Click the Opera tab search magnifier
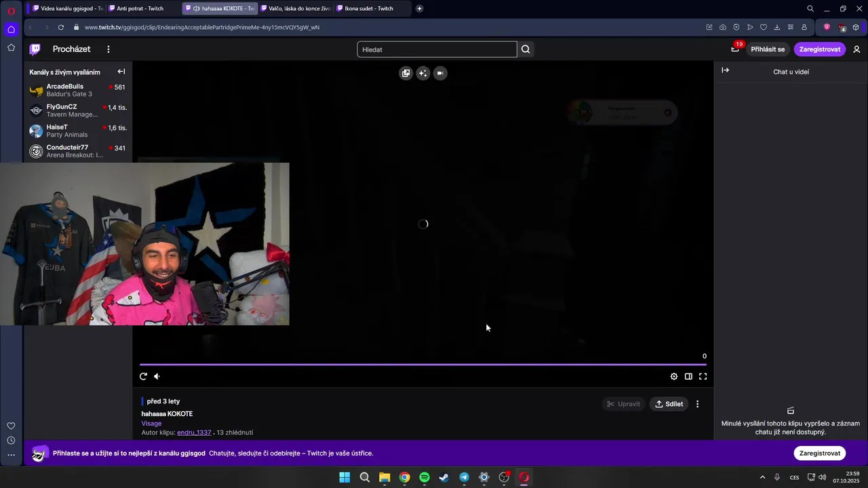The height and width of the screenshot is (488, 868). tap(810, 9)
